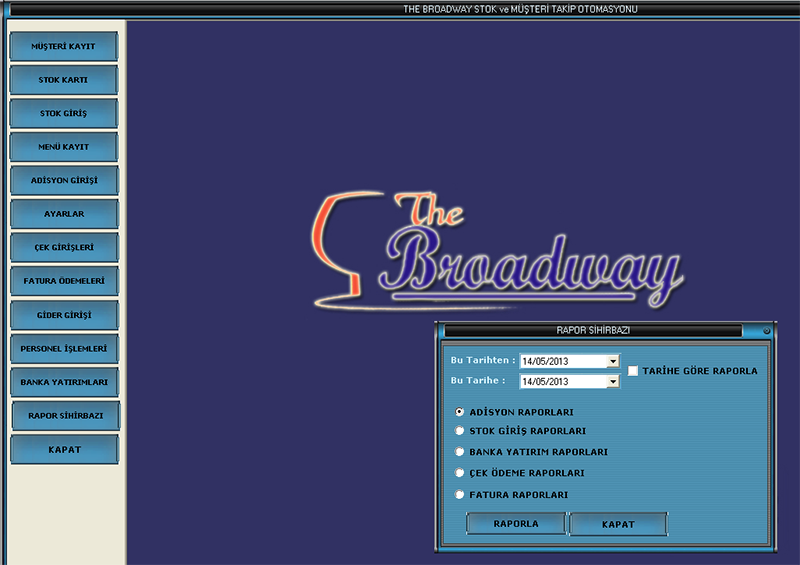This screenshot has width=800, height=565.
Task: Click the RAPORLA button
Action: 516,524
